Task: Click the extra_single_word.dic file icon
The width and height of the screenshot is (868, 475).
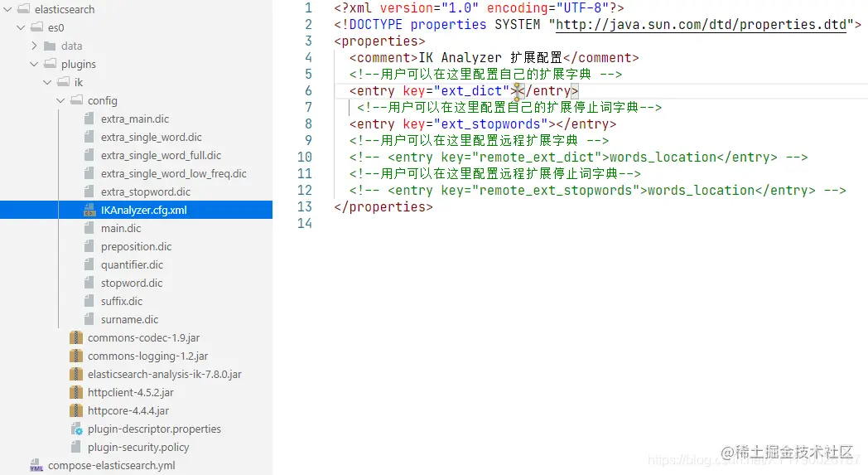Action: [89, 137]
